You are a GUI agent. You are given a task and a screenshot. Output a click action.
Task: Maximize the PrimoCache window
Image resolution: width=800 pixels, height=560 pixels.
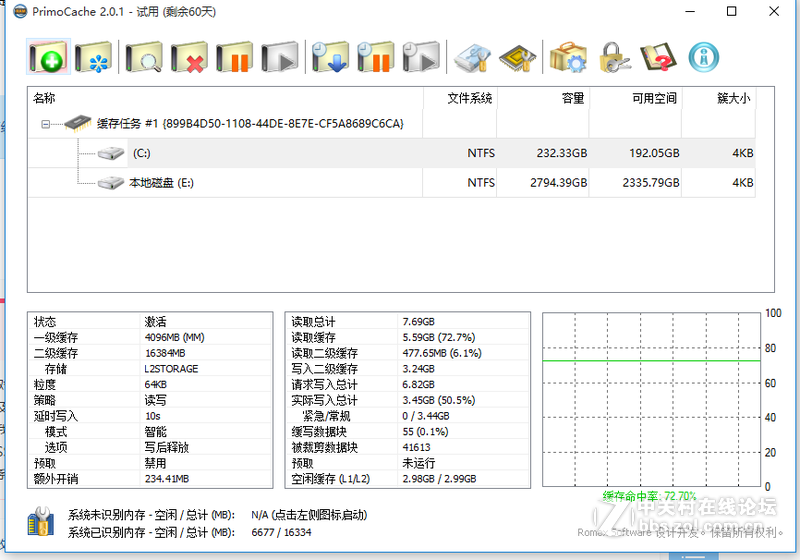coord(731,11)
